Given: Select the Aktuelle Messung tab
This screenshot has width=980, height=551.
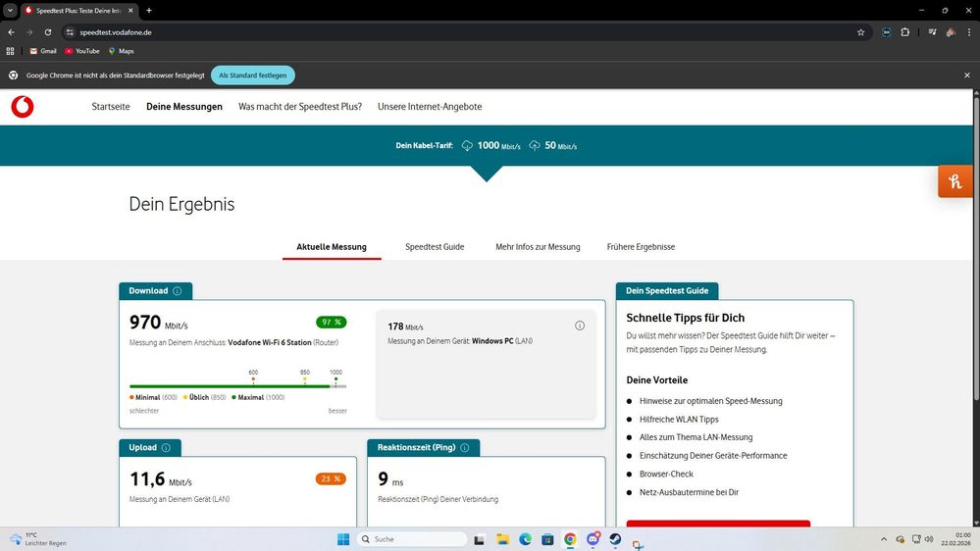Looking at the screenshot, I should (332, 247).
